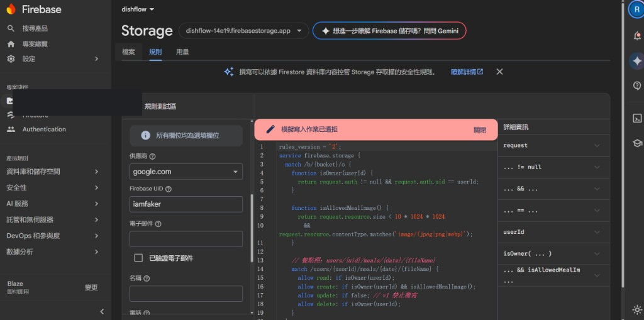Click the pencil icon in simulated write denied bar
Viewport: 644px width, 320px height.
(x=270, y=130)
